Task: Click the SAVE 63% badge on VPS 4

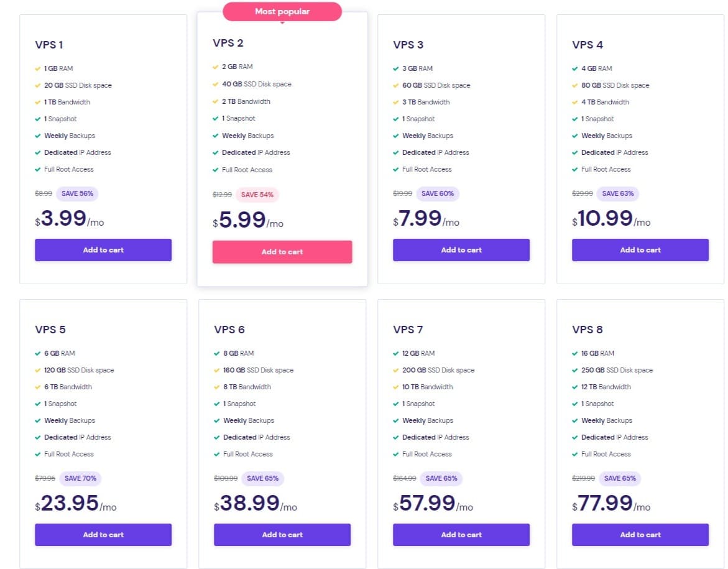Action: pos(617,193)
